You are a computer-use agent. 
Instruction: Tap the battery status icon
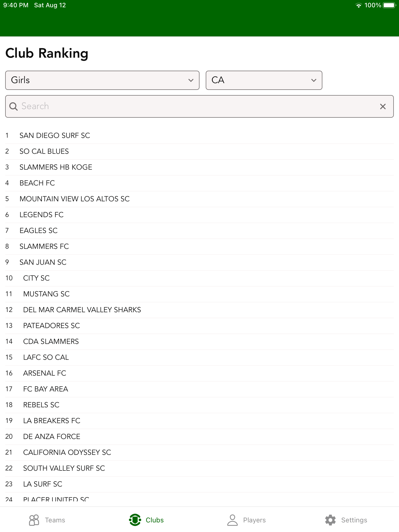coord(389,5)
